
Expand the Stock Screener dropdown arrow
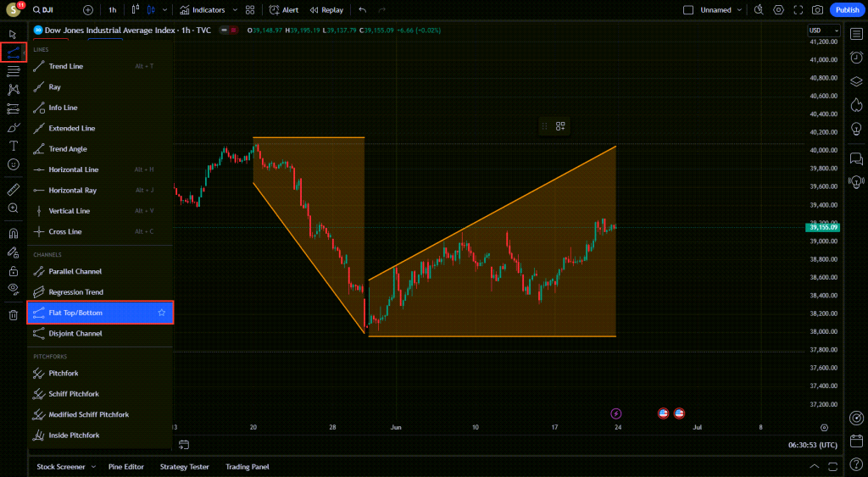click(93, 467)
